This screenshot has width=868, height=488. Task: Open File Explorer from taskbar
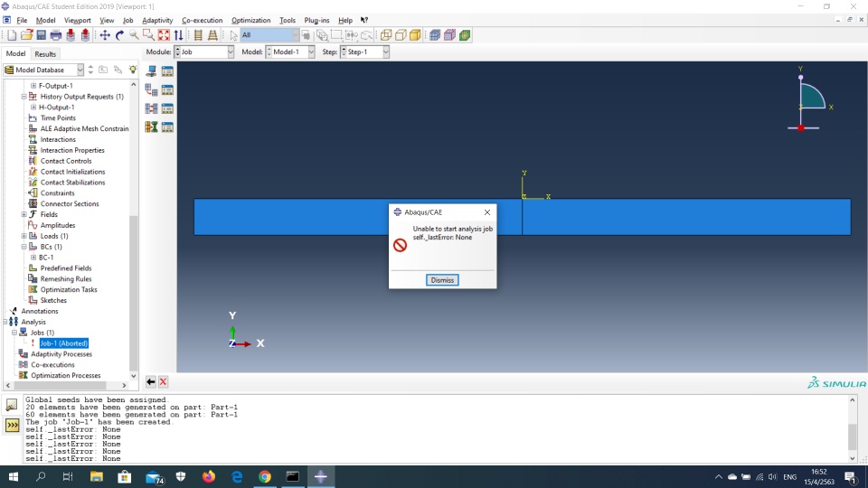(97, 476)
